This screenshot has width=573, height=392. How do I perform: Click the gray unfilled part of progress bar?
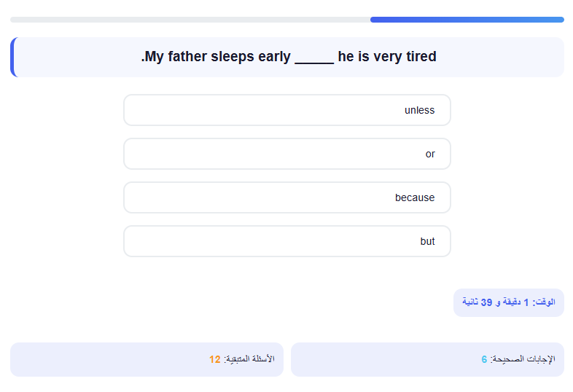click(x=190, y=20)
